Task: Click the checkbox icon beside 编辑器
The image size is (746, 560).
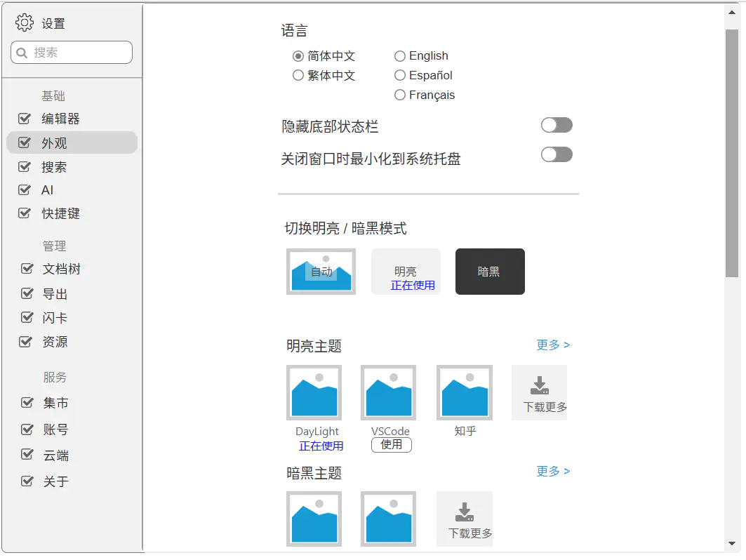Action: tap(25, 119)
